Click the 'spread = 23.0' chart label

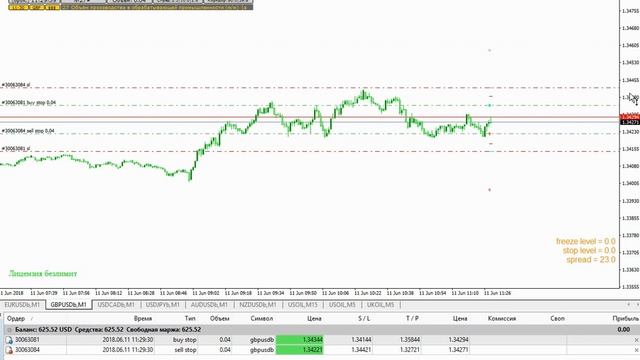(x=591, y=260)
